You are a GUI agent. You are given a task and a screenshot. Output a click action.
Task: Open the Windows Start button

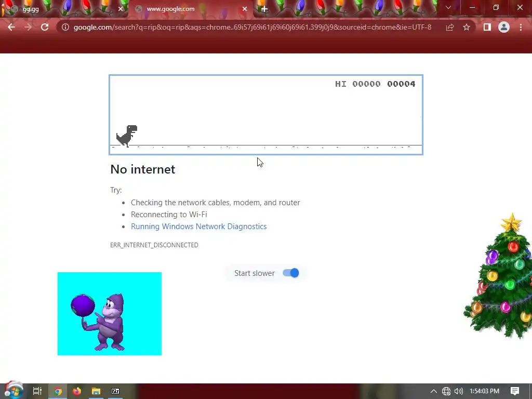coord(14,391)
